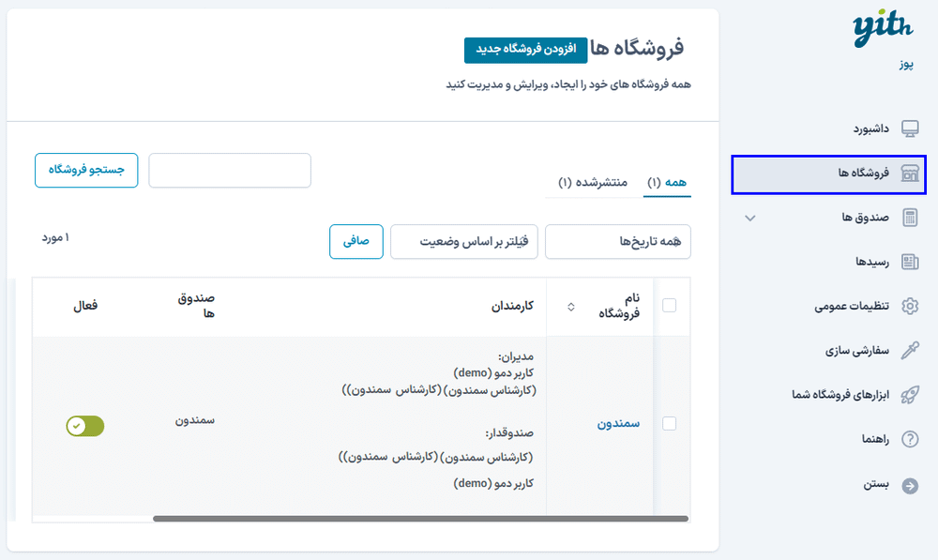The width and height of the screenshot is (938, 560).
Task: Open فروشگاه ها menu item
Action: coord(828,174)
